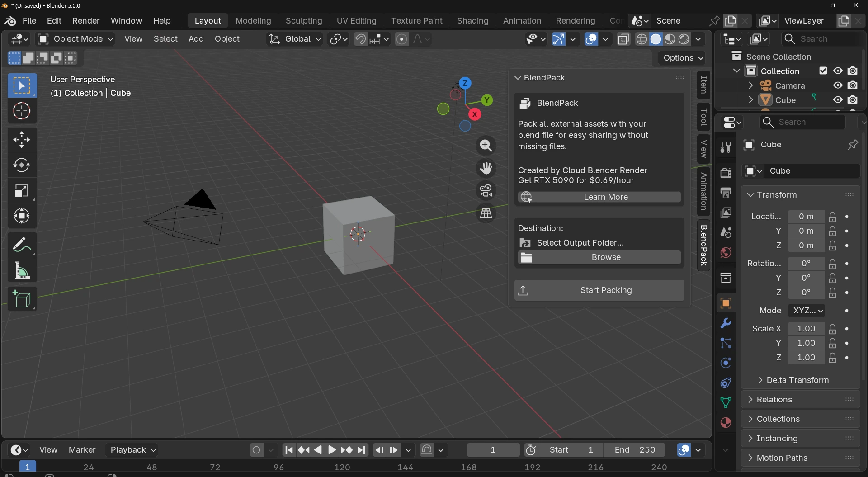Open the Object Mode dropdown

tap(75, 39)
